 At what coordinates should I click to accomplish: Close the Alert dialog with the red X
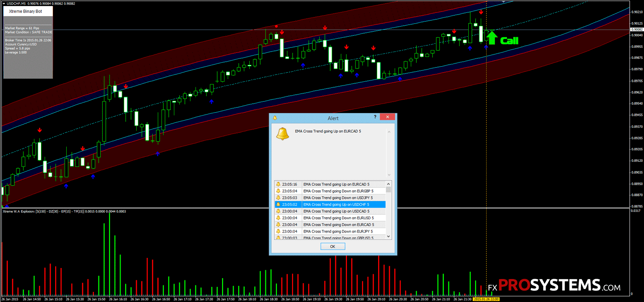(388, 118)
